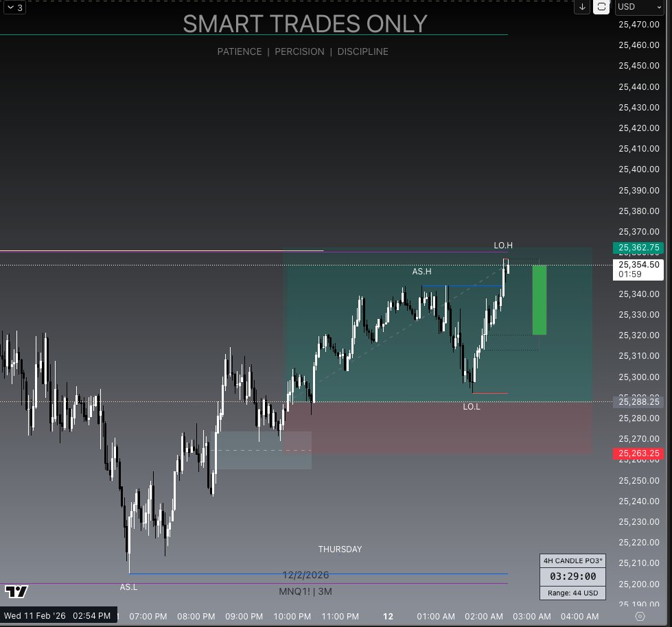Click the red 25,263.25 stop price label

pyautogui.click(x=638, y=453)
